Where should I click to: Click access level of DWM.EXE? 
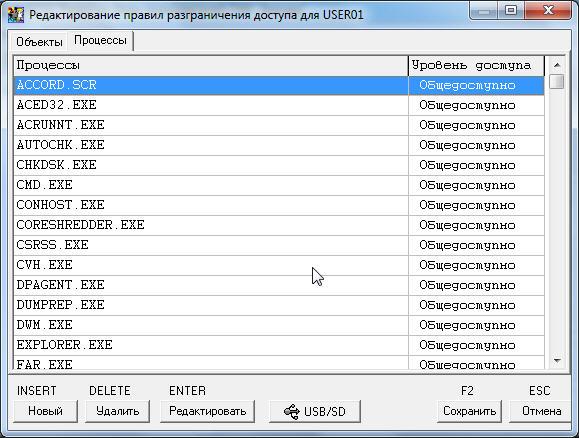pos(476,325)
